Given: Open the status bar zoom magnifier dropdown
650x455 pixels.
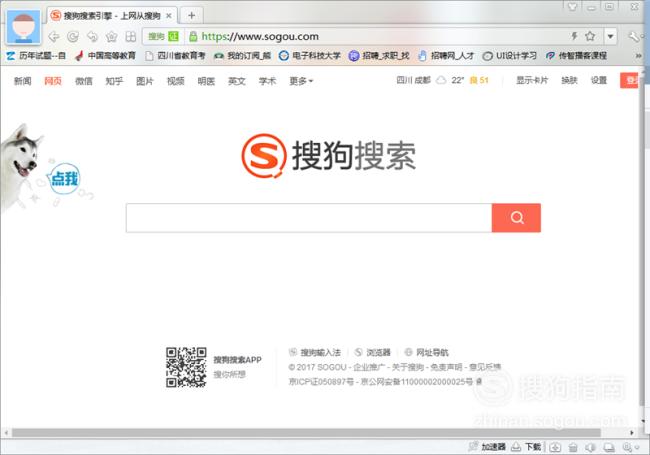Looking at the screenshot, I should pyautogui.click(x=631, y=447).
